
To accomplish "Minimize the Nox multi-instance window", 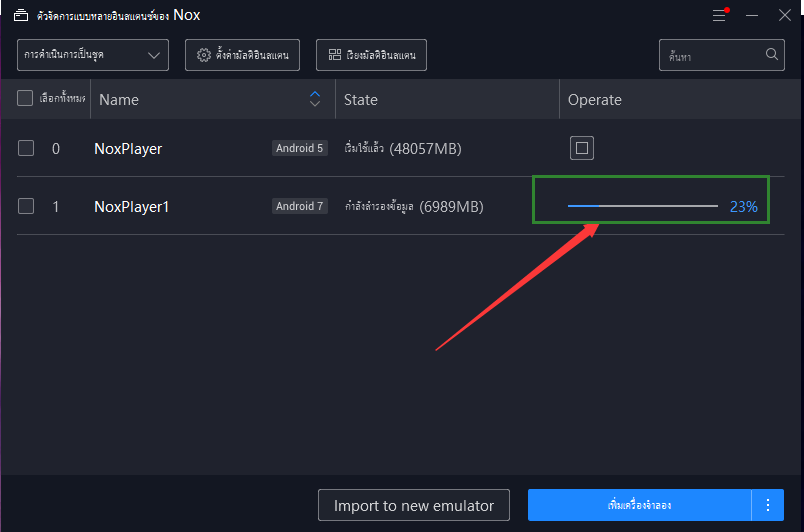I will [x=752, y=16].
